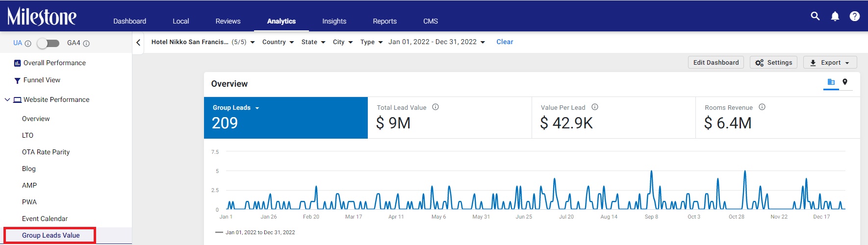Click info icon next to GA4

coord(86,44)
